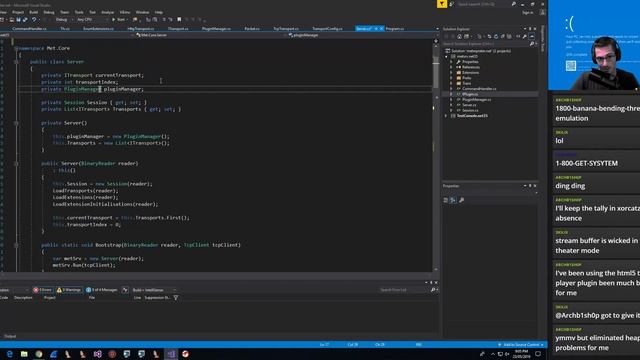The image size is (640, 360).
Task: Click the Error List search magnifier icon
Action: (x=433, y=290)
